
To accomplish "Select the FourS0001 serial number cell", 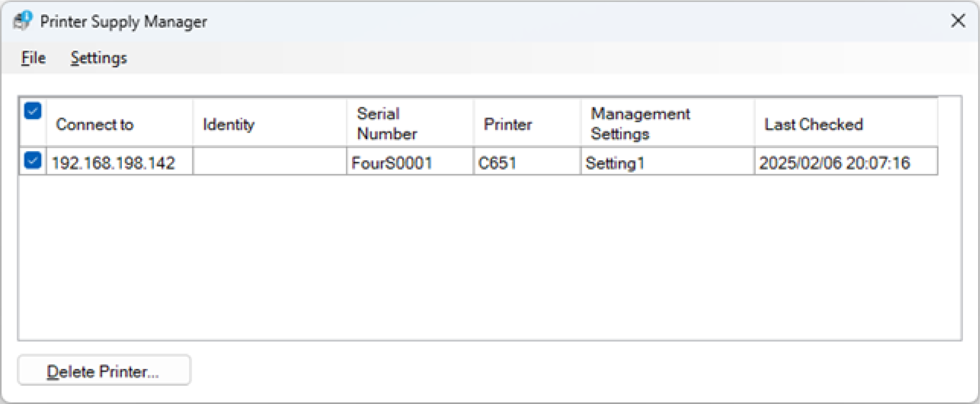I will (392, 163).
